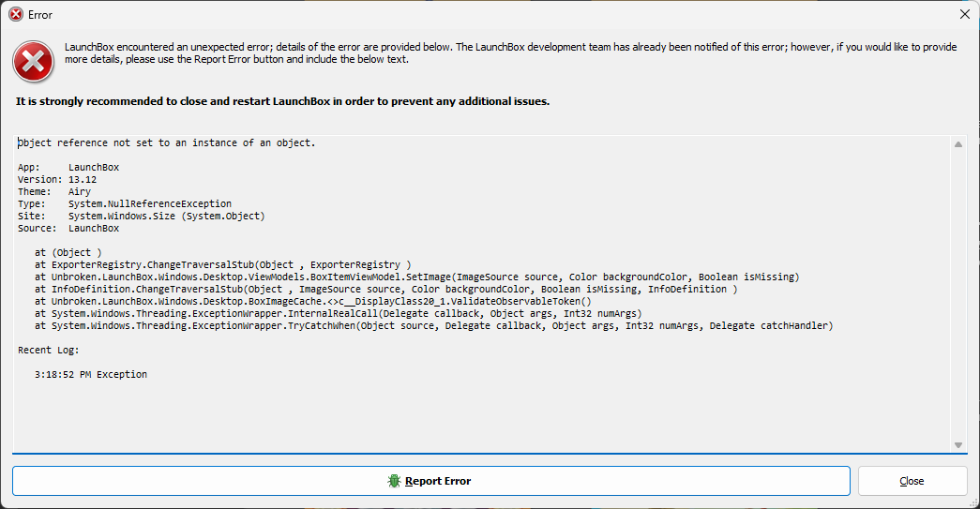980x509 pixels.
Task: Click the Close button at bottom right
Action: (x=912, y=481)
